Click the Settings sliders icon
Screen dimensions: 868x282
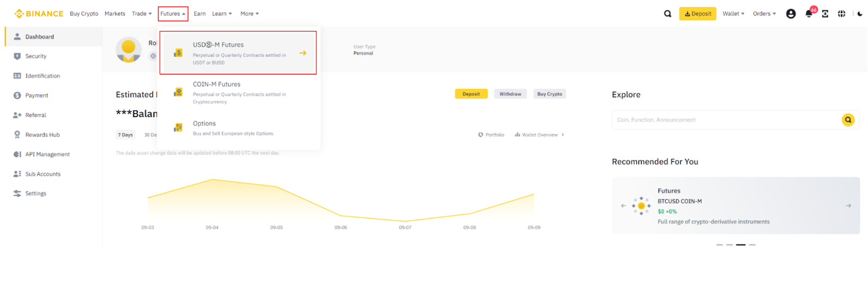tap(17, 193)
